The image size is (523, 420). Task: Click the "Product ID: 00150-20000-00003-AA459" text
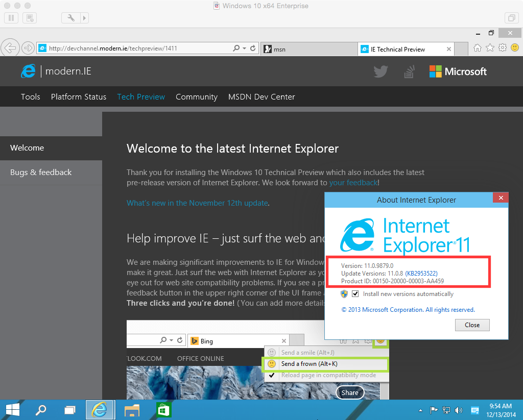click(393, 281)
